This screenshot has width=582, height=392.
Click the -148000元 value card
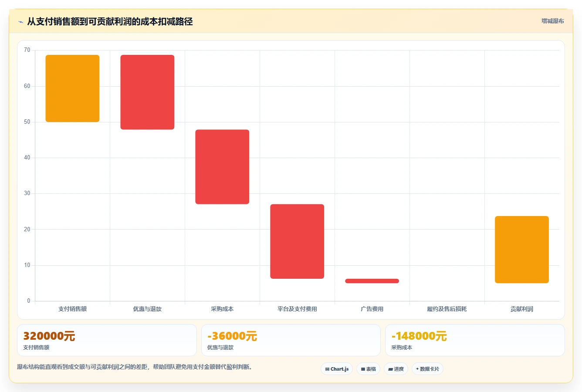tap(475, 340)
